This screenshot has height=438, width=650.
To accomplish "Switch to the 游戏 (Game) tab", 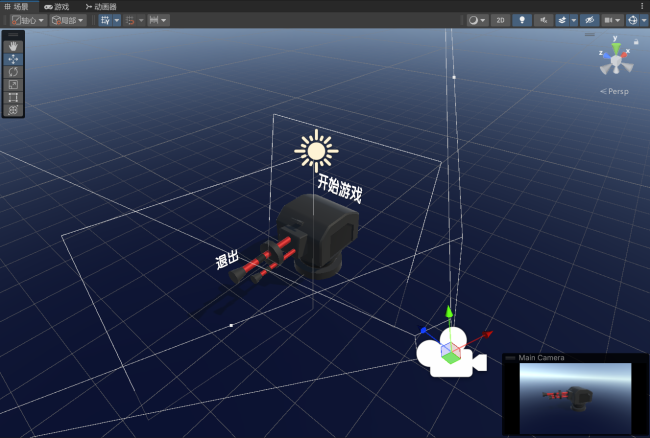I will click(56, 6).
